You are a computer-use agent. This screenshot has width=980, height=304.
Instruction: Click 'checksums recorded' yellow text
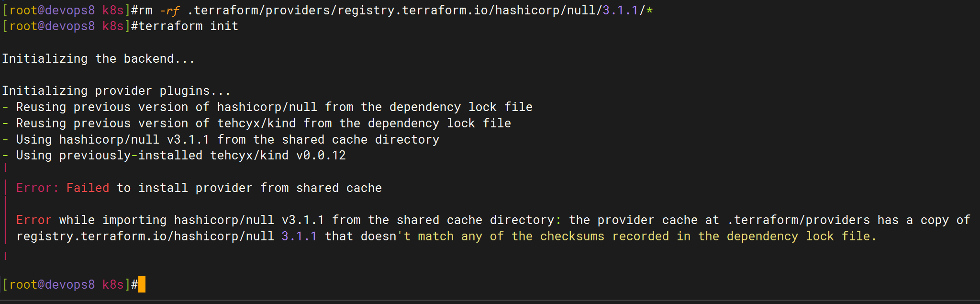pos(605,236)
